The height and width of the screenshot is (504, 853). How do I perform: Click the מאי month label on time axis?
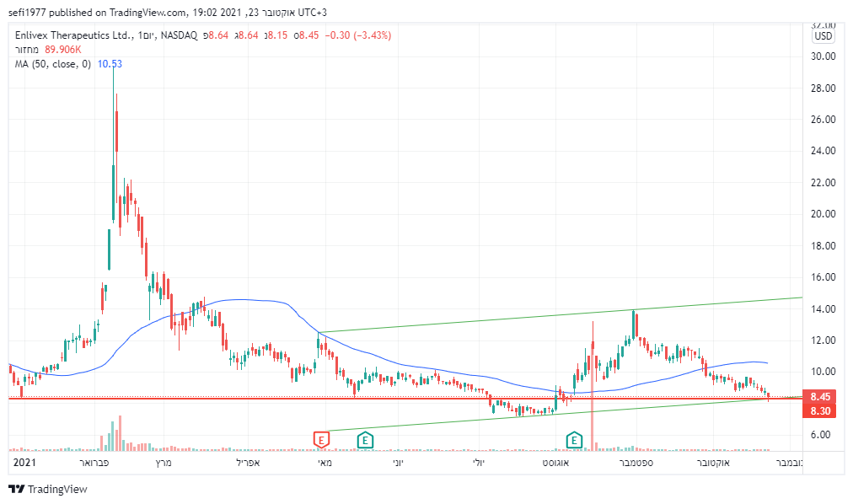point(325,463)
